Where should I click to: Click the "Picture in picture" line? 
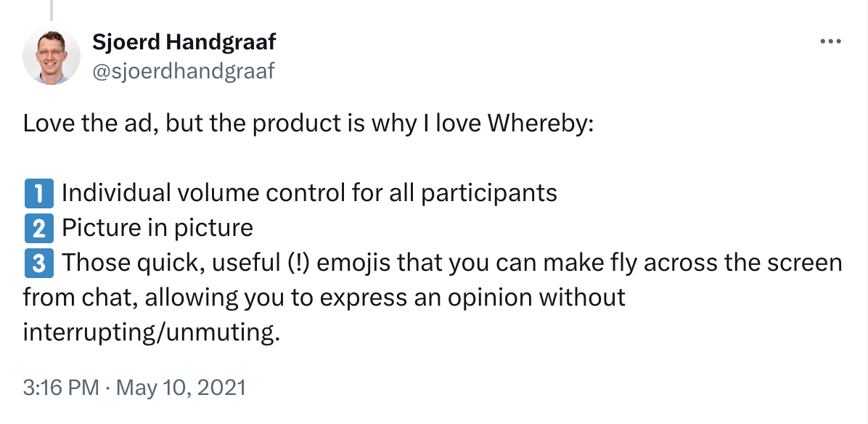(x=157, y=229)
